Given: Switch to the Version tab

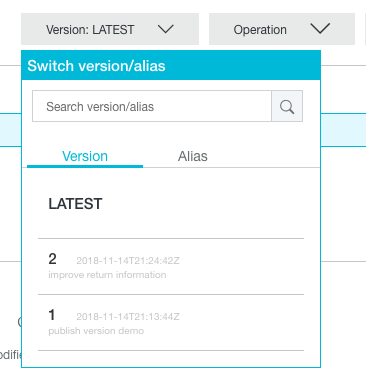Looking at the screenshot, I should (85, 156).
